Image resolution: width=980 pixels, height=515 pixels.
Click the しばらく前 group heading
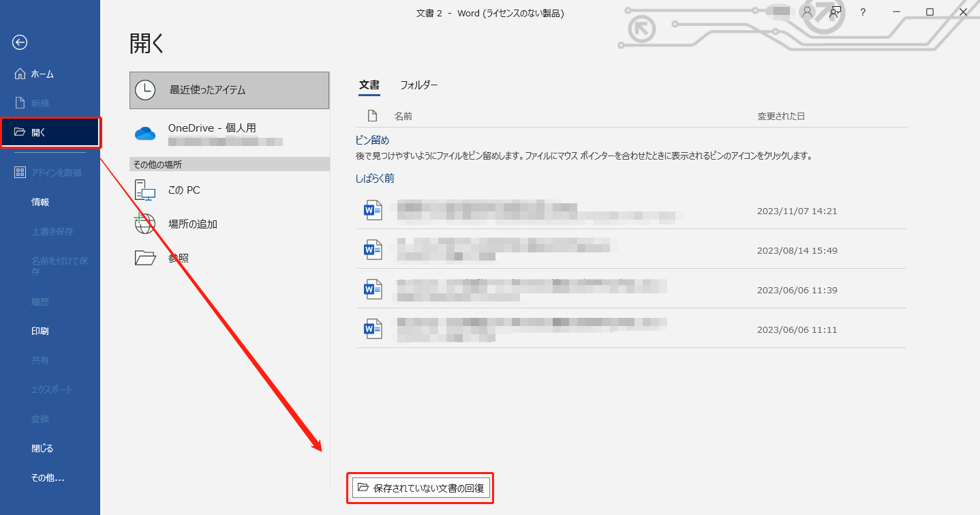tap(375, 179)
